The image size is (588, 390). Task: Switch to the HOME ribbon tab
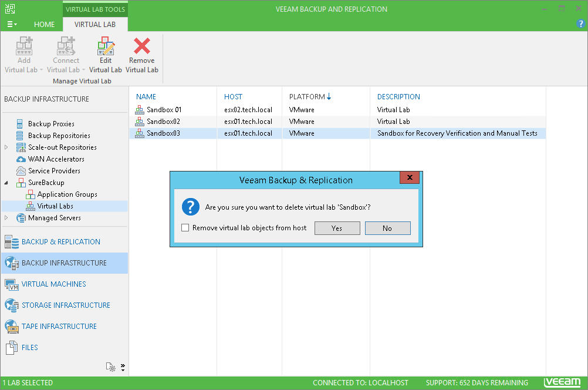coord(44,25)
